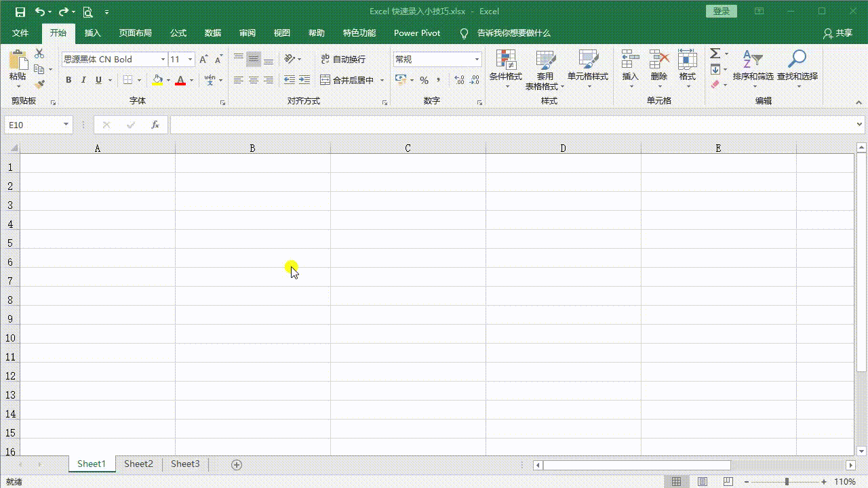Open the 查找和选择 find and select icon
Viewport: 868px width, 488px height.
[797, 64]
